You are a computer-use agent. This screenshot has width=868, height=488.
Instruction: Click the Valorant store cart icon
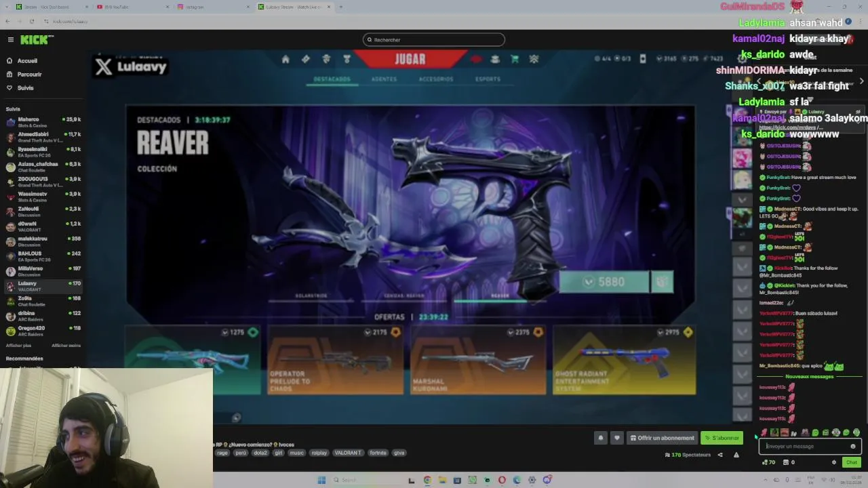[x=514, y=60]
